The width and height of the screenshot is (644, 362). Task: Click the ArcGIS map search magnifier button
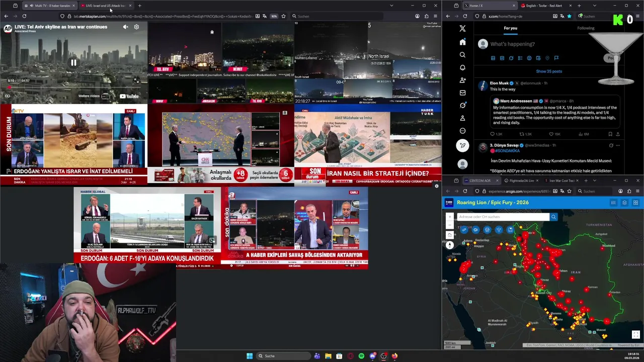click(553, 217)
